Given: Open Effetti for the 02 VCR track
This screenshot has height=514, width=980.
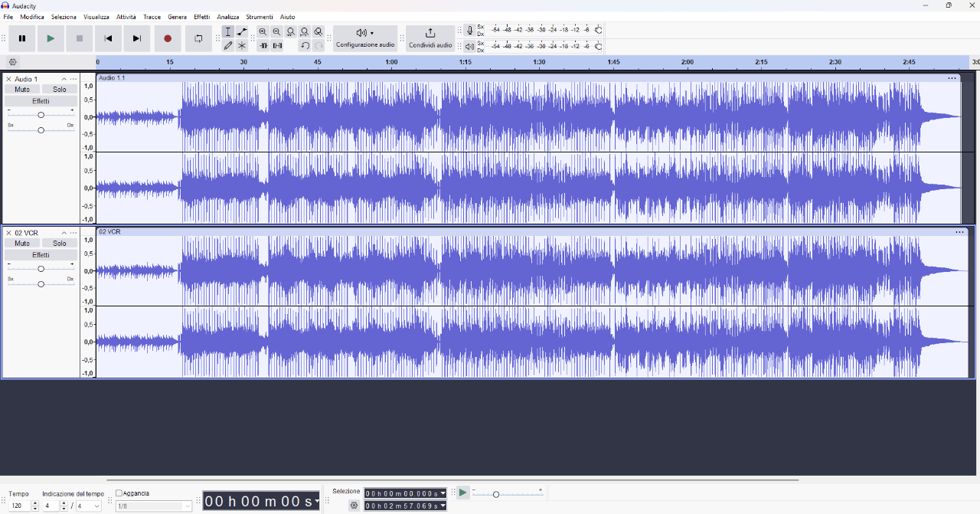Looking at the screenshot, I should click(x=41, y=255).
